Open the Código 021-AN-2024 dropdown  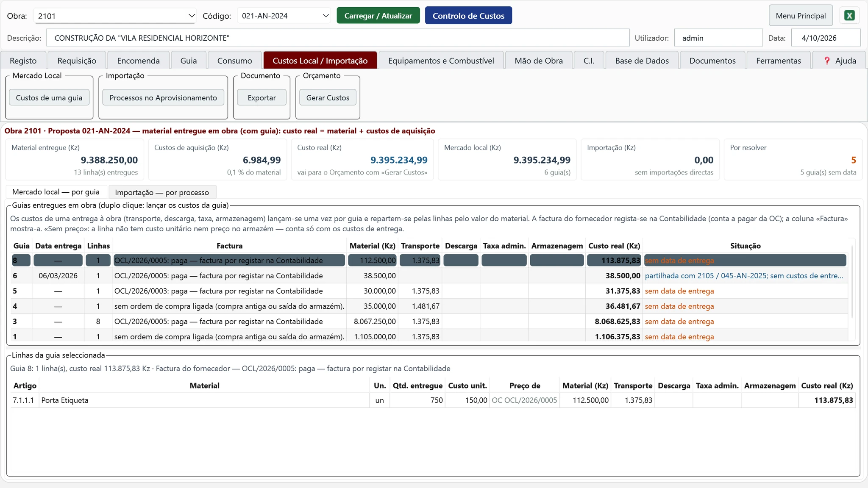pyautogui.click(x=284, y=16)
